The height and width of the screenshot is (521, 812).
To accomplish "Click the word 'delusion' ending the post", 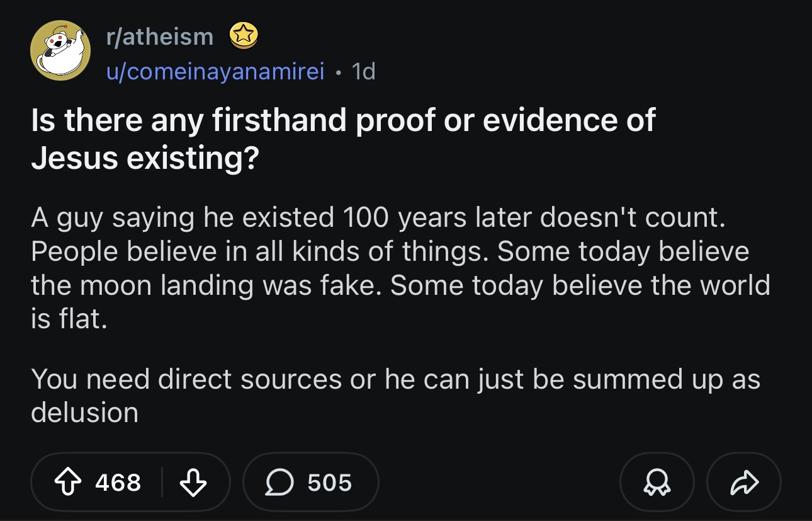I will coord(84,413).
